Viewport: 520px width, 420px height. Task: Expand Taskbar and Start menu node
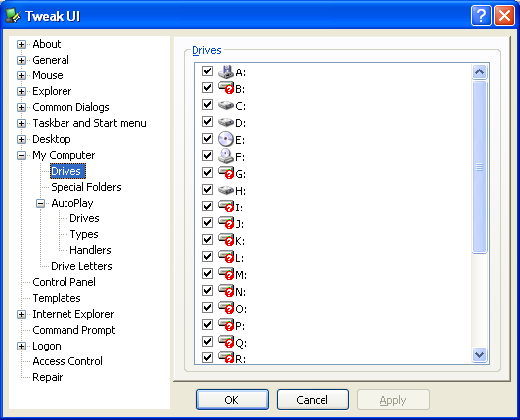click(x=21, y=123)
